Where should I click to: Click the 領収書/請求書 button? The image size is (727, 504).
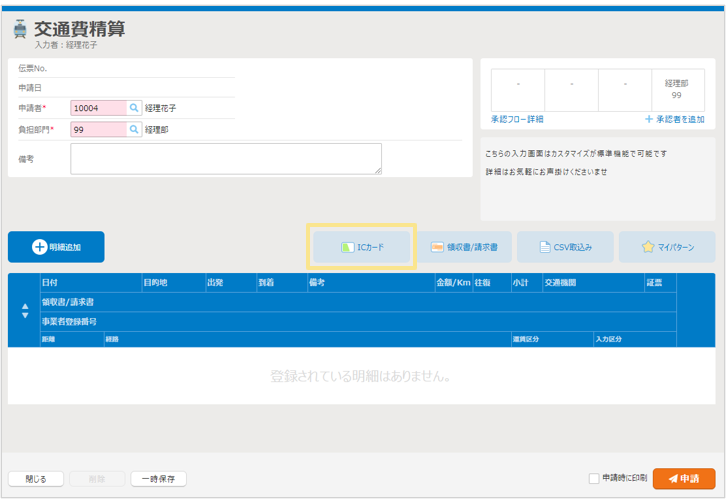pos(464,247)
